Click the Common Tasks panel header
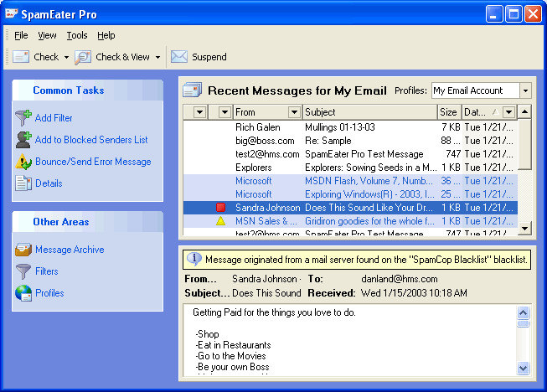The width and height of the screenshot is (547, 392). [88, 90]
